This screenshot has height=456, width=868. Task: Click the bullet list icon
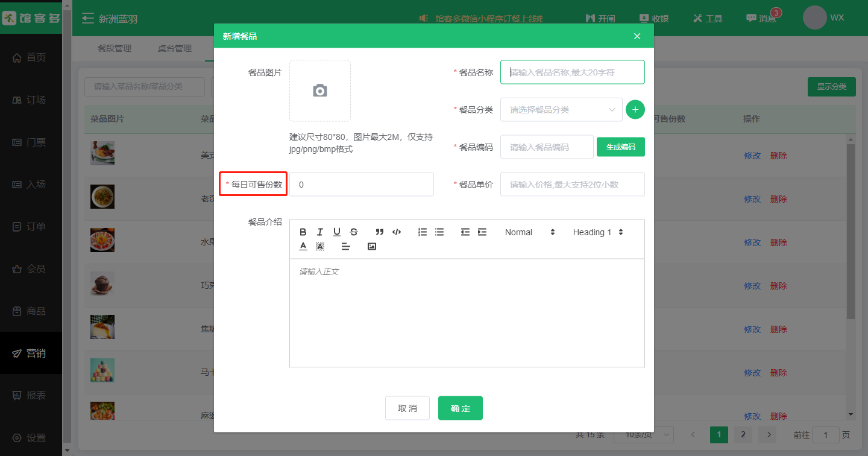[x=439, y=232]
